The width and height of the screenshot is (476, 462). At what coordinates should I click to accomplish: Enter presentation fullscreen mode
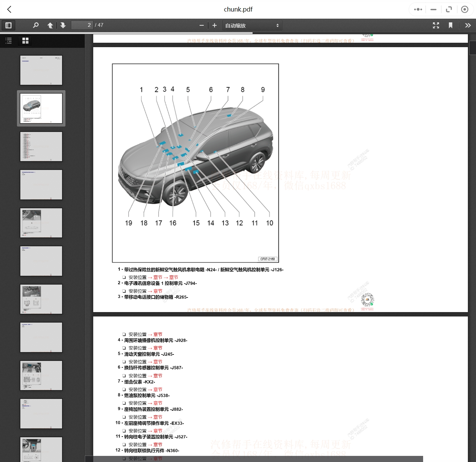coord(436,25)
